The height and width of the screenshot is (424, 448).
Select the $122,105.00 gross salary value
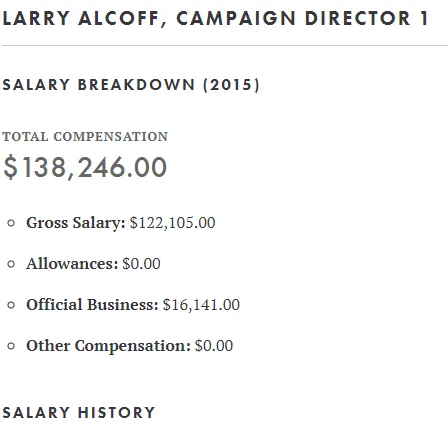[172, 223]
